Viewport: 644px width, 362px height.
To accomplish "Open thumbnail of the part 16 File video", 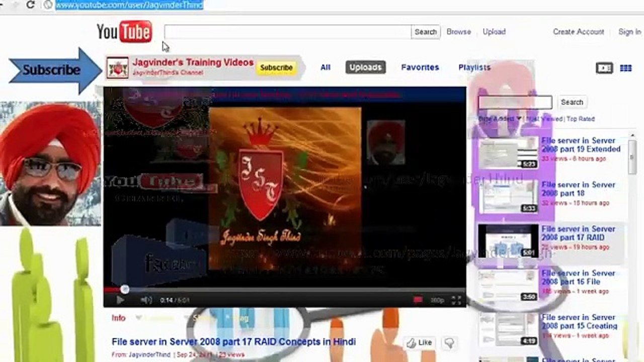I will tap(508, 285).
